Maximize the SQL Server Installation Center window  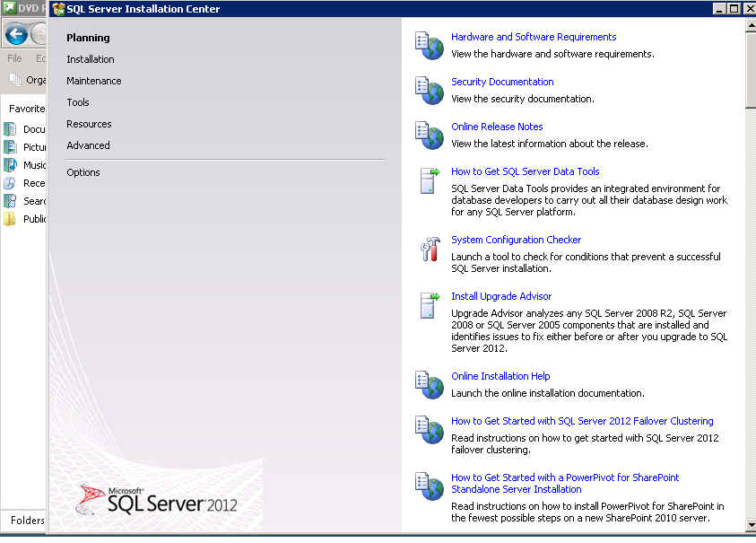click(734, 9)
